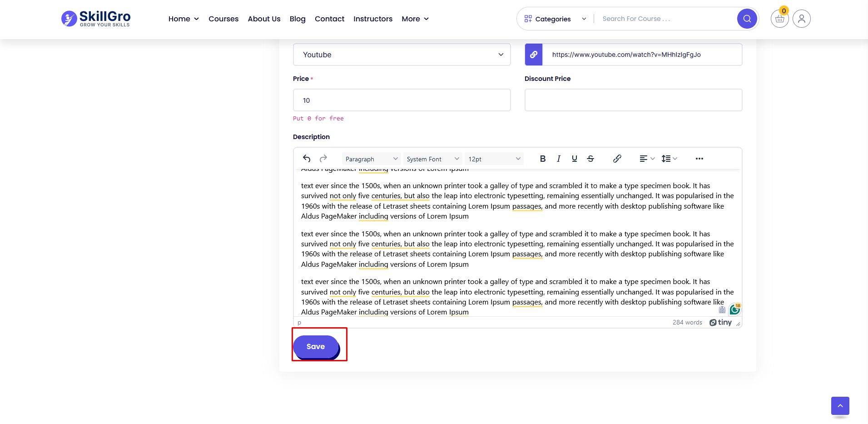868x424 pixels.
Task: Insert a link in the editor
Action: coord(617,159)
